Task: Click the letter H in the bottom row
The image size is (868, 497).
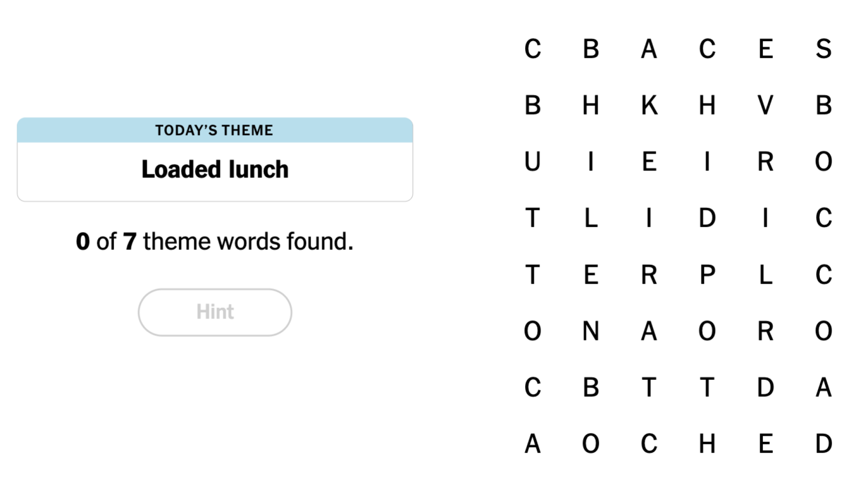Action: pos(707,443)
